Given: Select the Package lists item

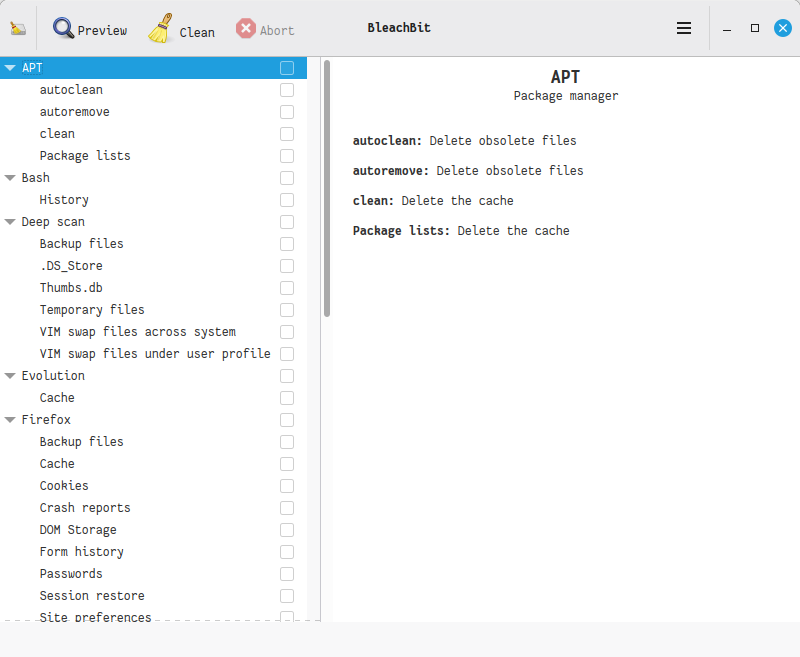Looking at the screenshot, I should (x=85, y=156).
